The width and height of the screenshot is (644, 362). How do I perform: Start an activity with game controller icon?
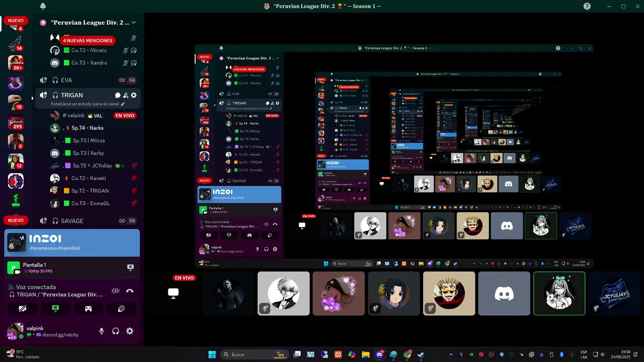(89, 308)
